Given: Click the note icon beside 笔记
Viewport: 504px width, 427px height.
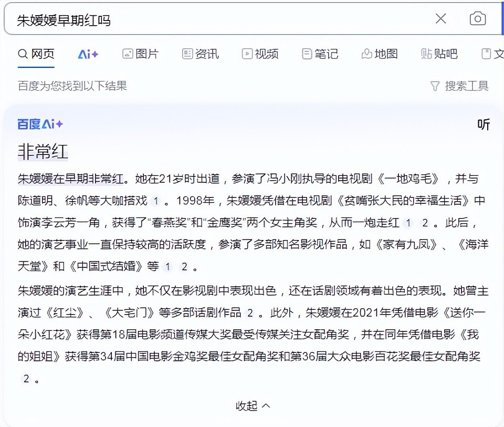Looking at the screenshot, I should click(x=307, y=54).
